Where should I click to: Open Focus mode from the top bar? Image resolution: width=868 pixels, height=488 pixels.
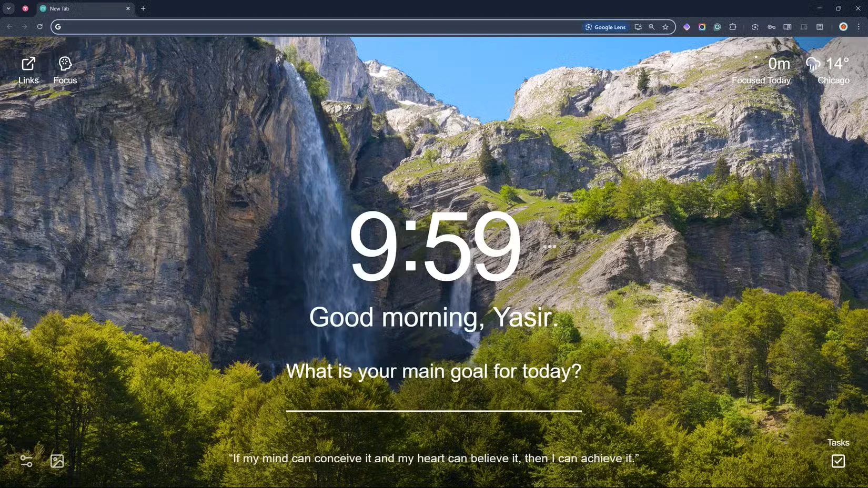pyautogui.click(x=65, y=70)
